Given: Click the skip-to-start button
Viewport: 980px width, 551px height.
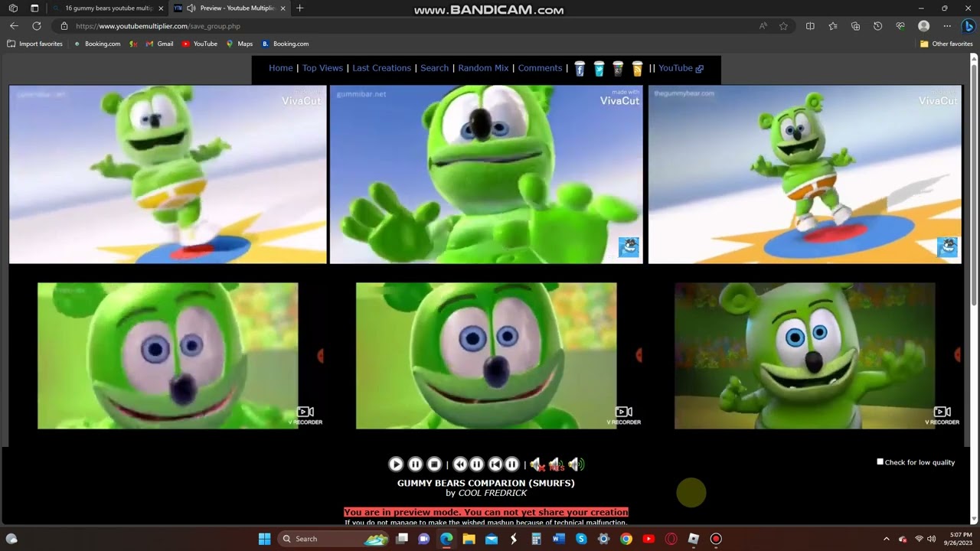Looking at the screenshot, I should (495, 464).
